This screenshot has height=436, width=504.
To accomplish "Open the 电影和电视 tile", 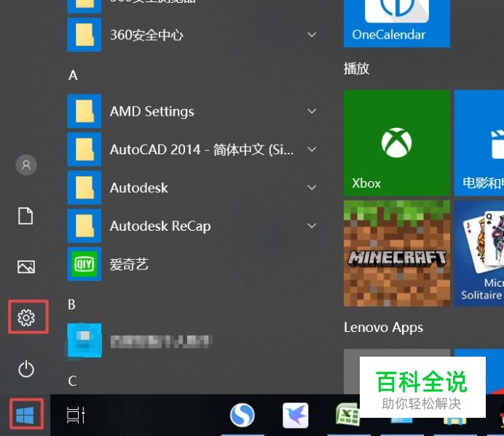I will click(x=479, y=143).
